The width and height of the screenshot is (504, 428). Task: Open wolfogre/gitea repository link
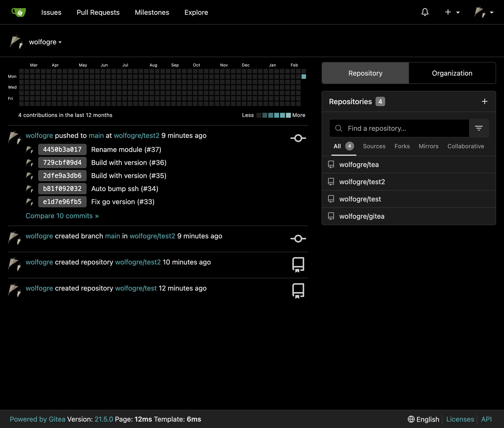click(362, 216)
